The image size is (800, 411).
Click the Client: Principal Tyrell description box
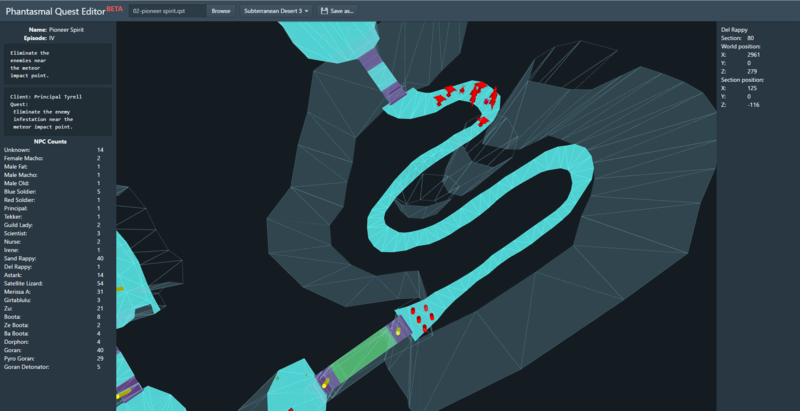tap(58, 112)
